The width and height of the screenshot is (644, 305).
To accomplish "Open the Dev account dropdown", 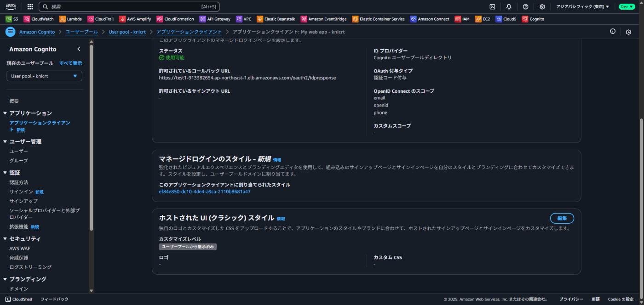I will 627,6.
